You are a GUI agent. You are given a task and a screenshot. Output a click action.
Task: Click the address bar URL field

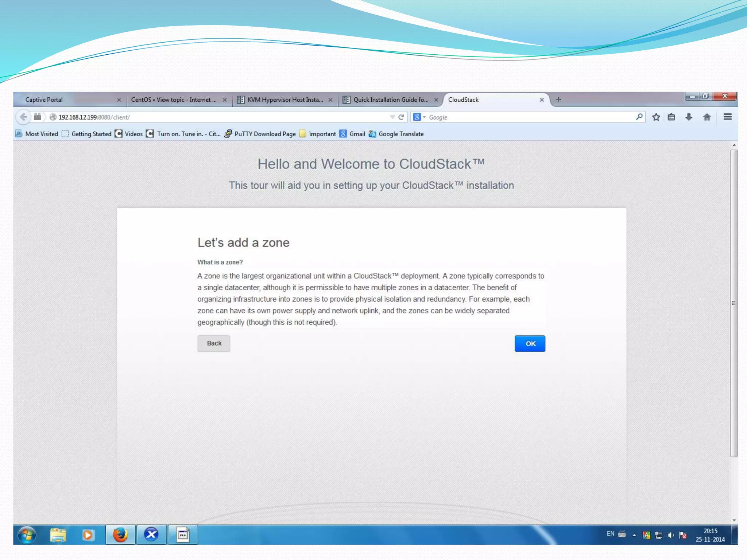click(219, 117)
